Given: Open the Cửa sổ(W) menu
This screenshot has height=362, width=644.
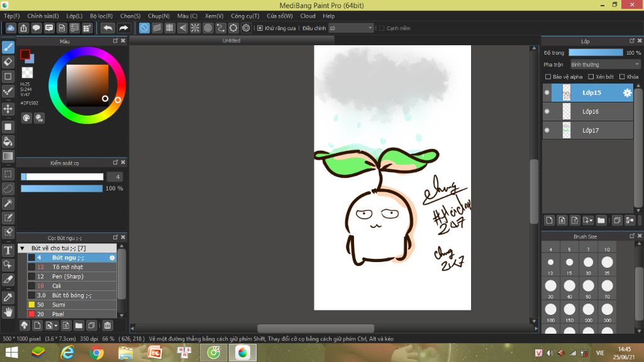Looking at the screenshot, I should click(x=279, y=16).
